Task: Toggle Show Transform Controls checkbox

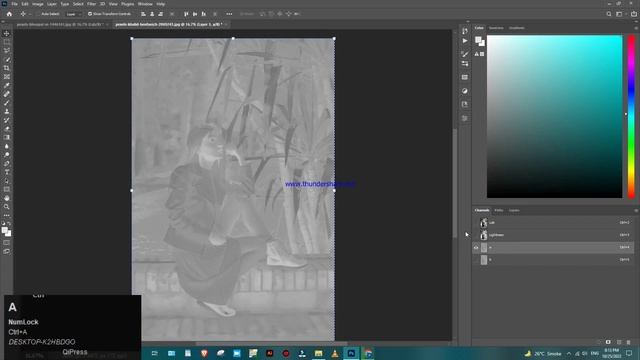Action: point(90,14)
